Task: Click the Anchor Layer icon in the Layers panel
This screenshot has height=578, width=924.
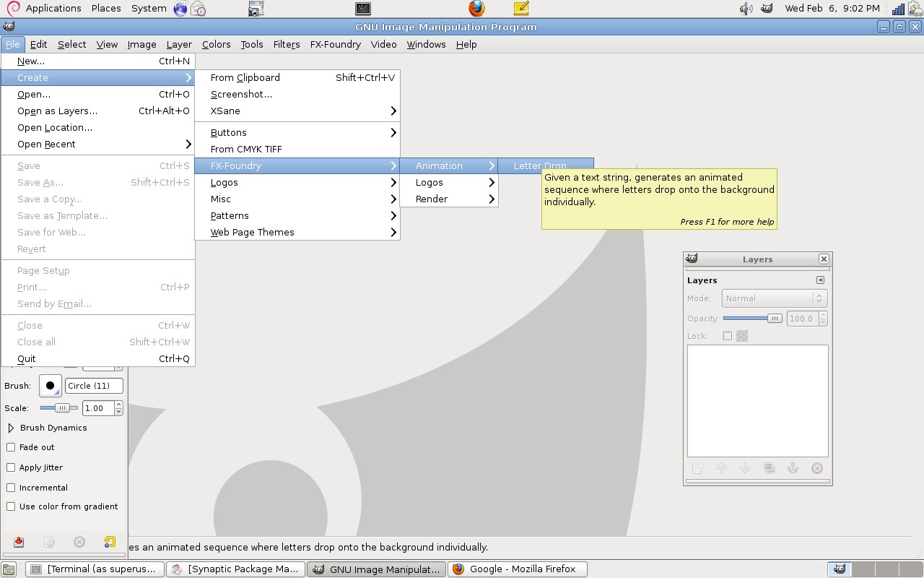Action: click(x=793, y=468)
